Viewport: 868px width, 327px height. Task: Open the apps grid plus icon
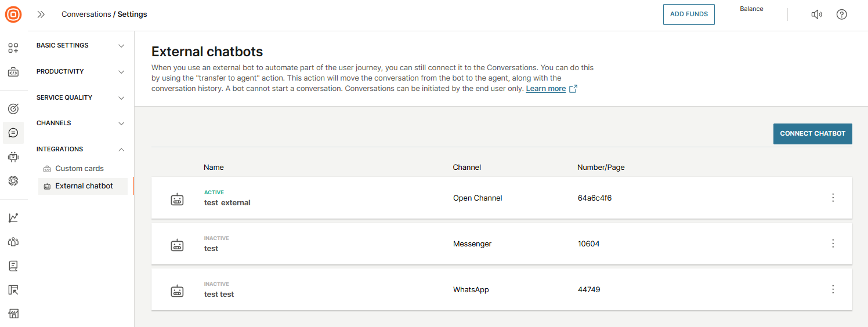13,48
